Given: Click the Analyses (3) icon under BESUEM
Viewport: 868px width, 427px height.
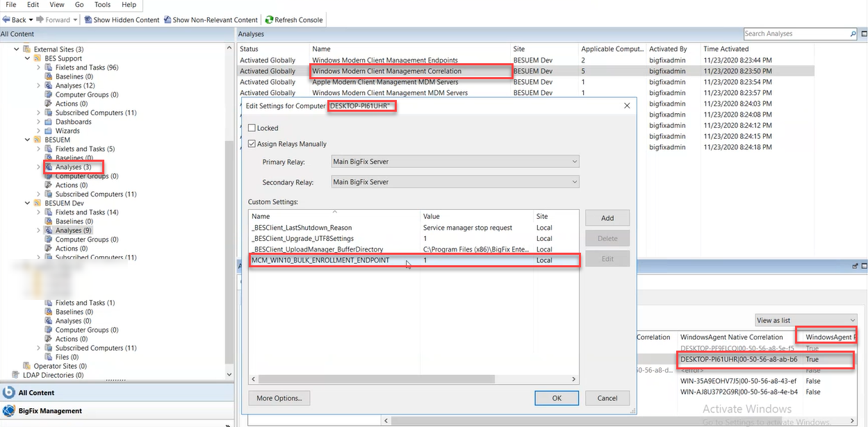Looking at the screenshot, I should (x=49, y=167).
